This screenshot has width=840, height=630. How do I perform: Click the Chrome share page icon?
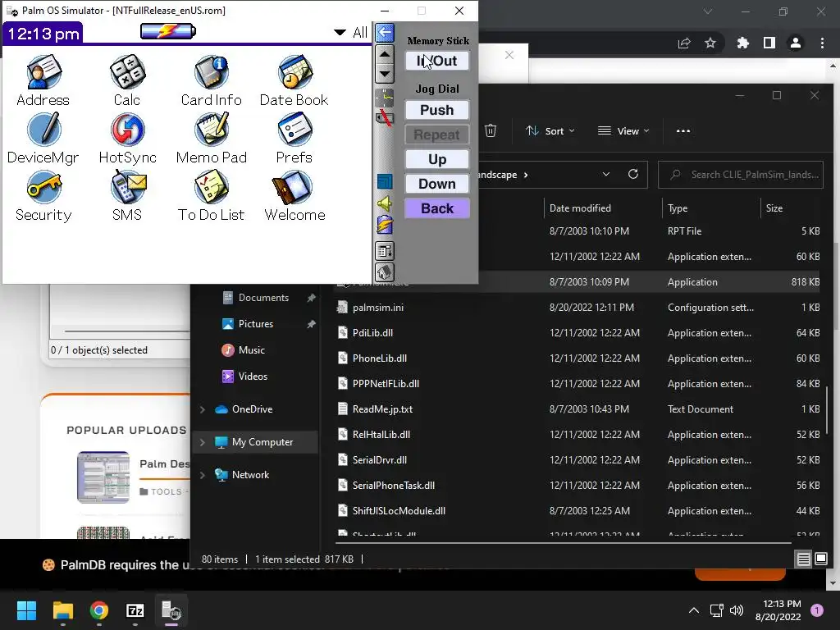tap(684, 43)
